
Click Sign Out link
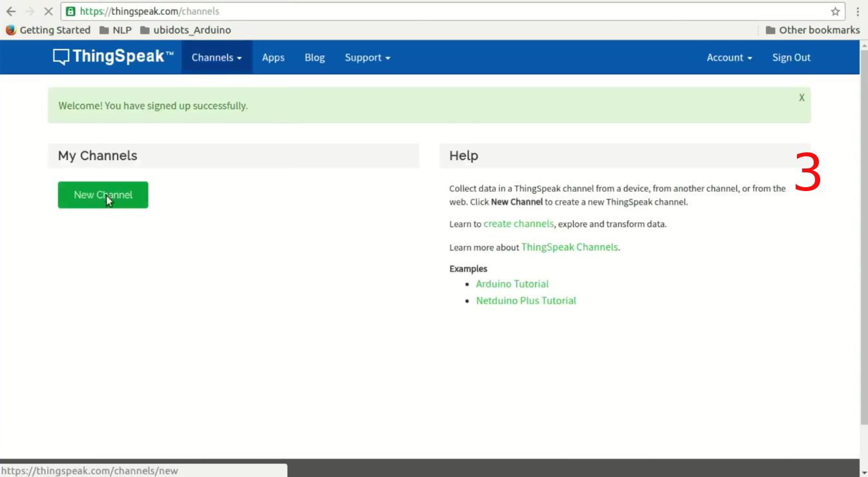[x=791, y=57]
